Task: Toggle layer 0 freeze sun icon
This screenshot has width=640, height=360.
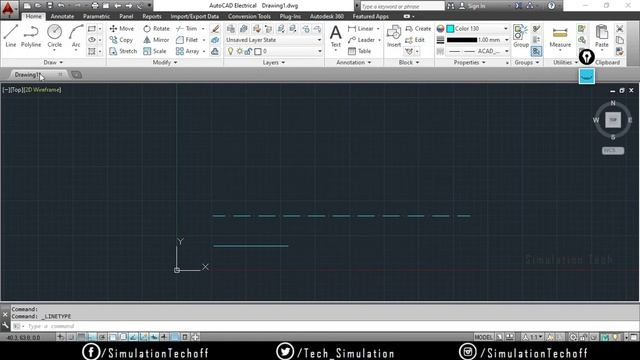Action: 240,51
